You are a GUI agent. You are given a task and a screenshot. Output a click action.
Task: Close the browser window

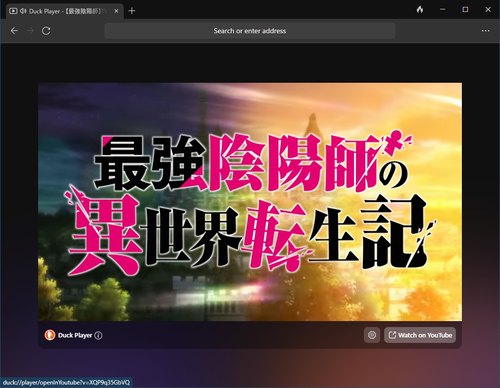(x=488, y=10)
